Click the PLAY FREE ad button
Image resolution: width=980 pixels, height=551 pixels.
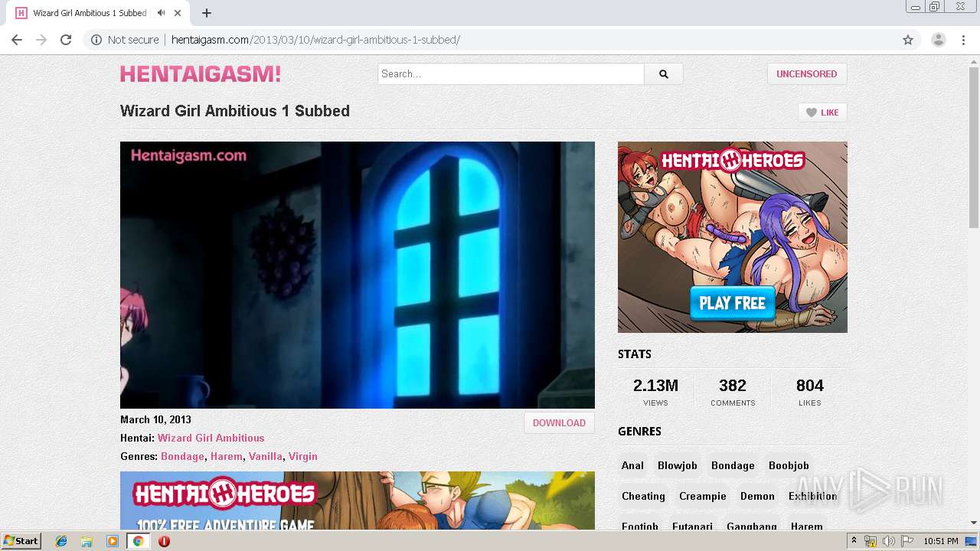coord(733,303)
